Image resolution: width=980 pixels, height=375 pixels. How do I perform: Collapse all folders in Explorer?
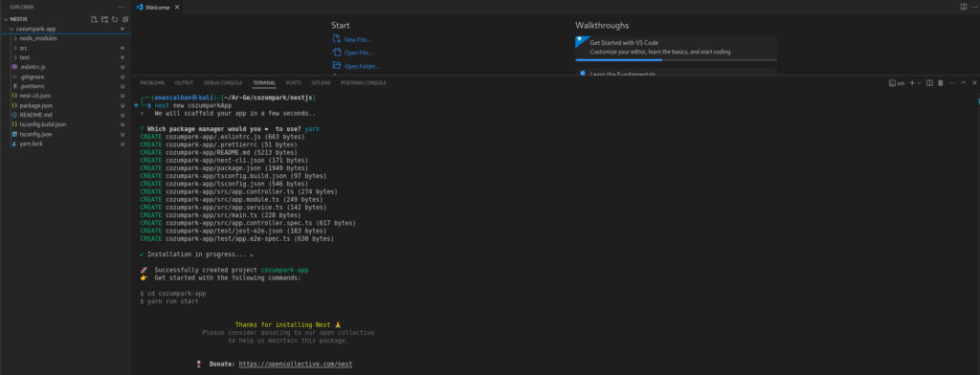[125, 19]
